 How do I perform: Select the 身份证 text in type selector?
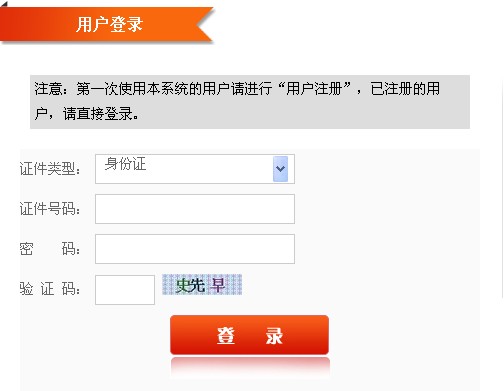pyautogui.click(x=125, y=164)
